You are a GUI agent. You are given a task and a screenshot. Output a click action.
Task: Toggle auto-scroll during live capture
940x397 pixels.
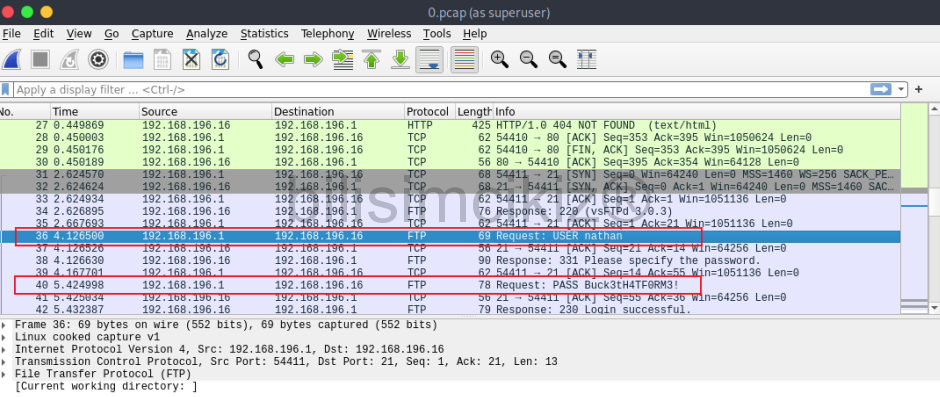click(430, 59)
